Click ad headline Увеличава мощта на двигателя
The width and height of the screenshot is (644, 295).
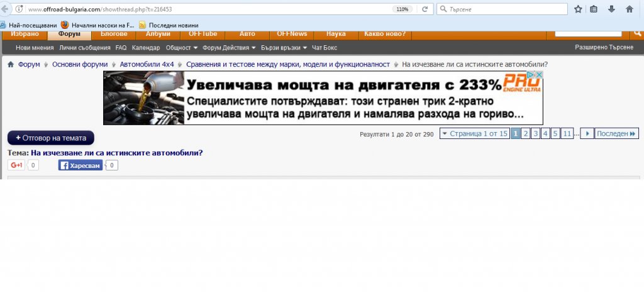tap(344, 85)
